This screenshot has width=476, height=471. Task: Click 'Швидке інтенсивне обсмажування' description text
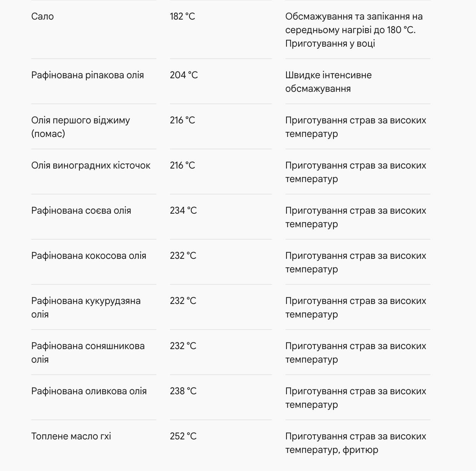(x=328, y=82)
